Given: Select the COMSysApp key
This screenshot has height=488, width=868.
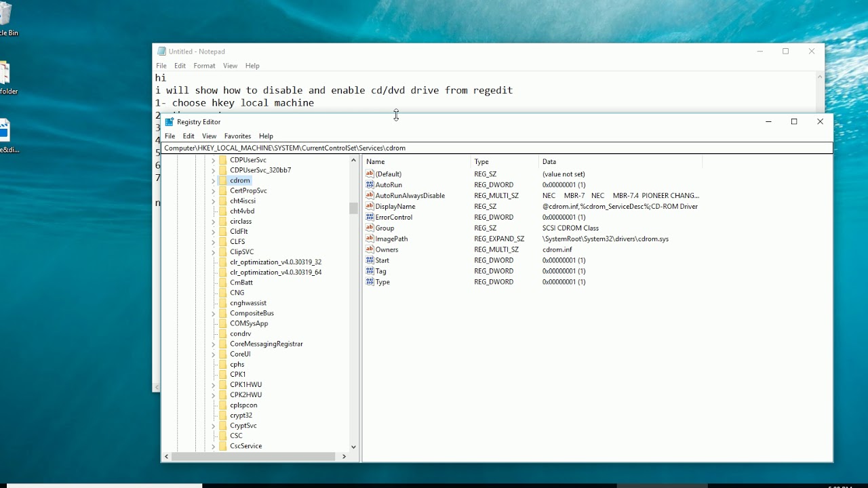Looking at the screenshot, I should click(x=249, y=323).
